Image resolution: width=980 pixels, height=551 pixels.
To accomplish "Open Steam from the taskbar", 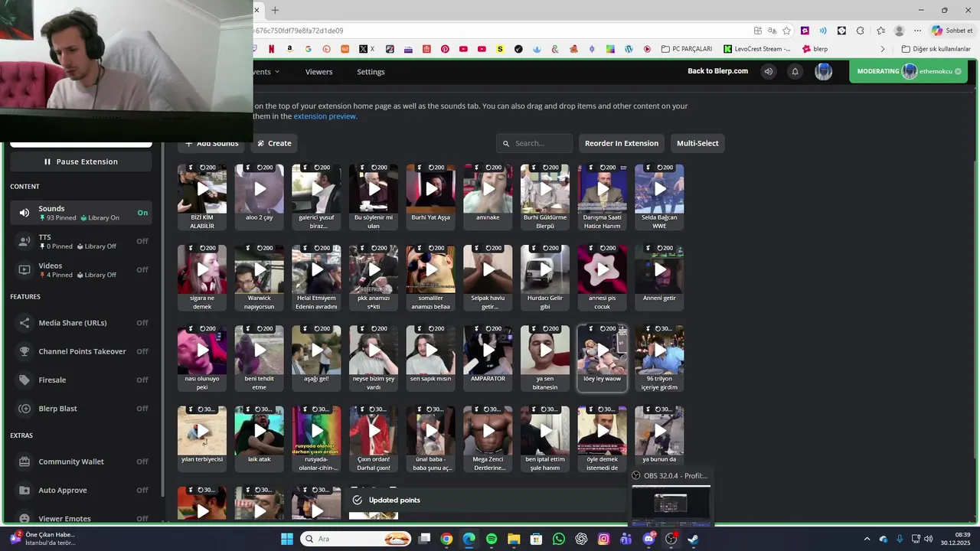I will 693,539.
